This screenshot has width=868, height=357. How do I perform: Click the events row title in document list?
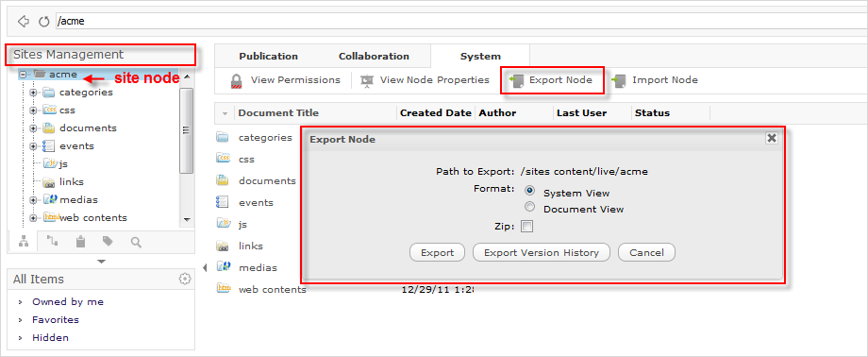(x=256, y=202)
